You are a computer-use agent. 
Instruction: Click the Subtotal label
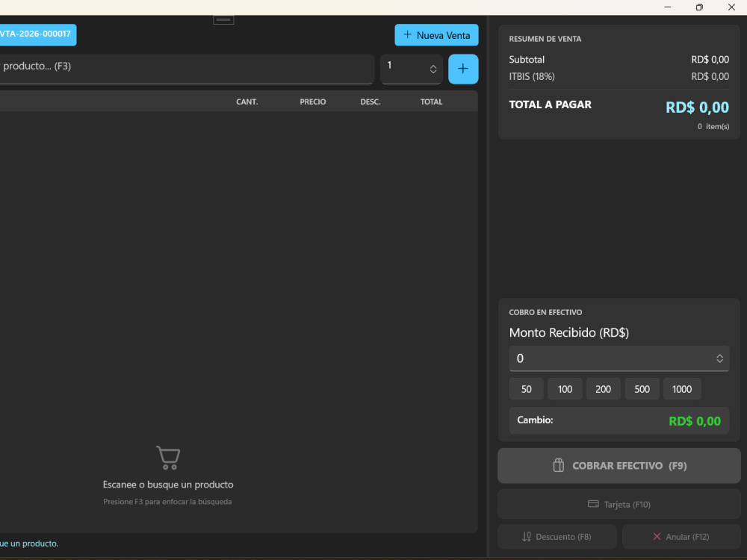[x=527, y=60]
